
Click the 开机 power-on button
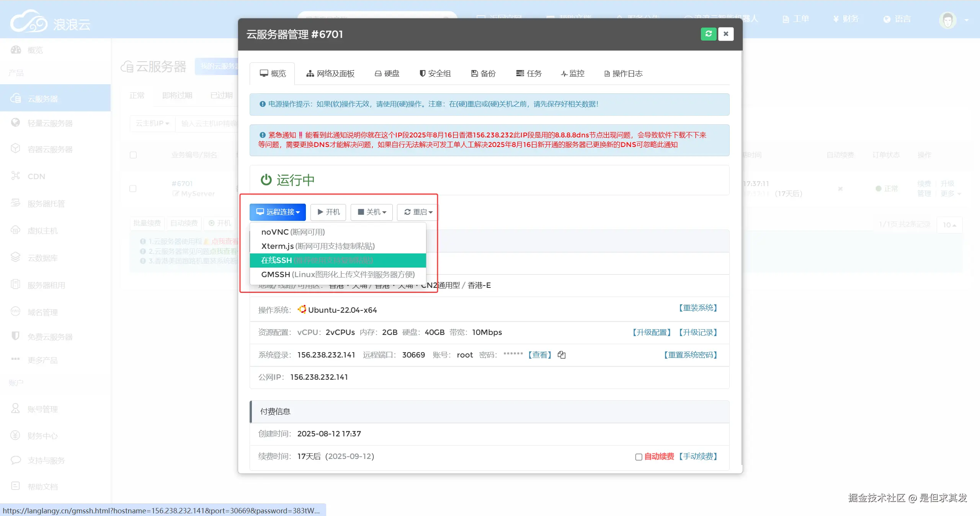pos(328,212)
